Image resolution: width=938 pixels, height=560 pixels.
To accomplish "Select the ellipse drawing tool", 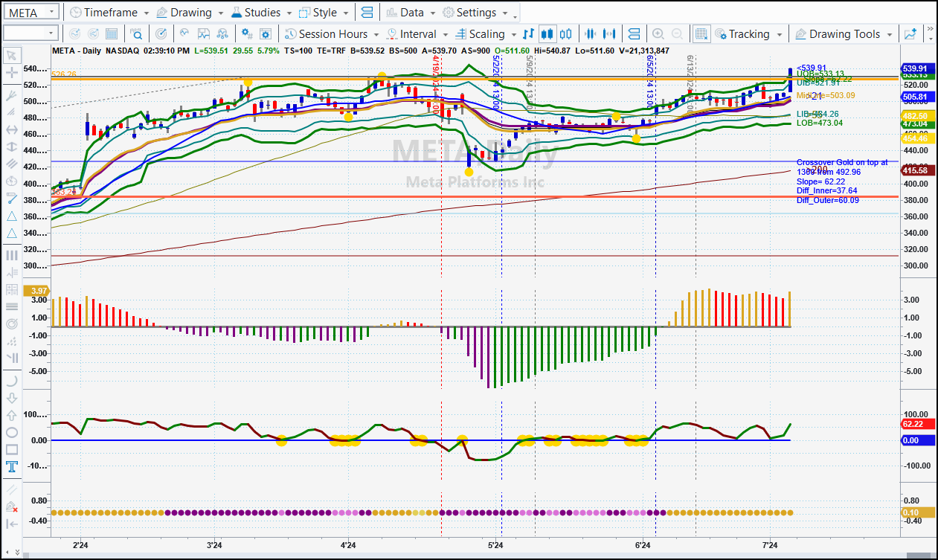I will click(12, 432).
